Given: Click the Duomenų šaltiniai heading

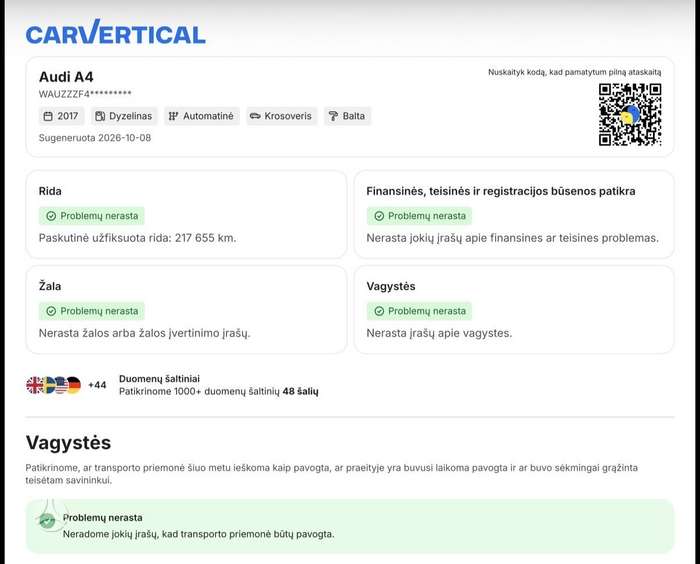Looking at the screenshot, I should [159, 379].
